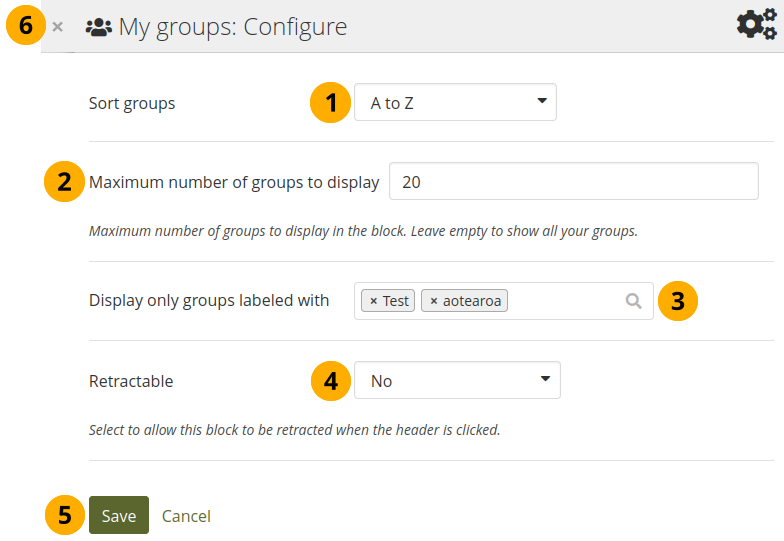Click the people group icon beside the title
Screen dimensions: 784x541
[98, 27]
